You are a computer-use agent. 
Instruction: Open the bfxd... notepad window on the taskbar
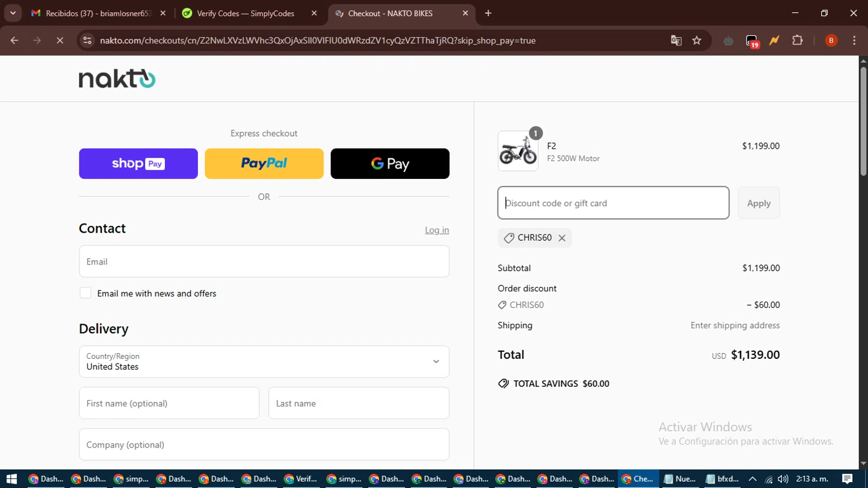(x=723, y=479)
